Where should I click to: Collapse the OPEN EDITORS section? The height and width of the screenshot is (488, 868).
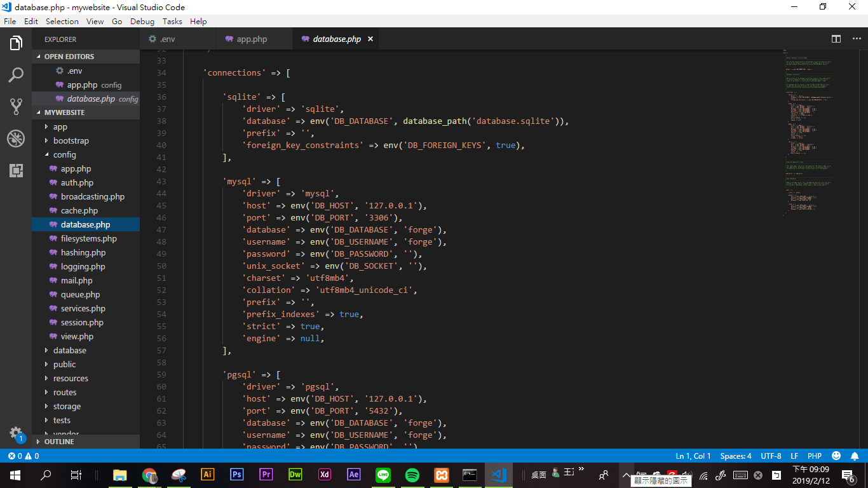point(86,57)
